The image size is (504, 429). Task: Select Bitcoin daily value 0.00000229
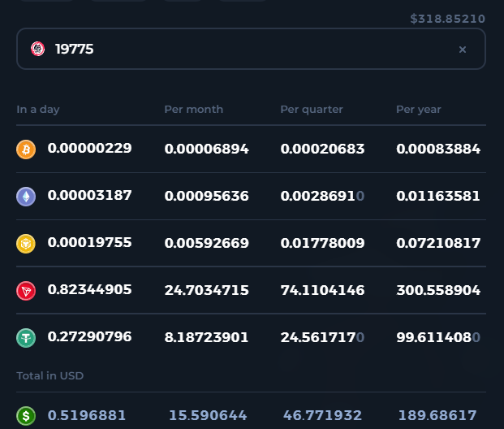click(89, 148)
